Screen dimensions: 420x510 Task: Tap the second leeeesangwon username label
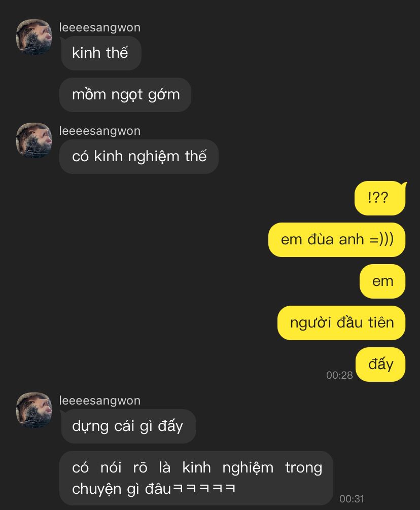pos(100,131)
